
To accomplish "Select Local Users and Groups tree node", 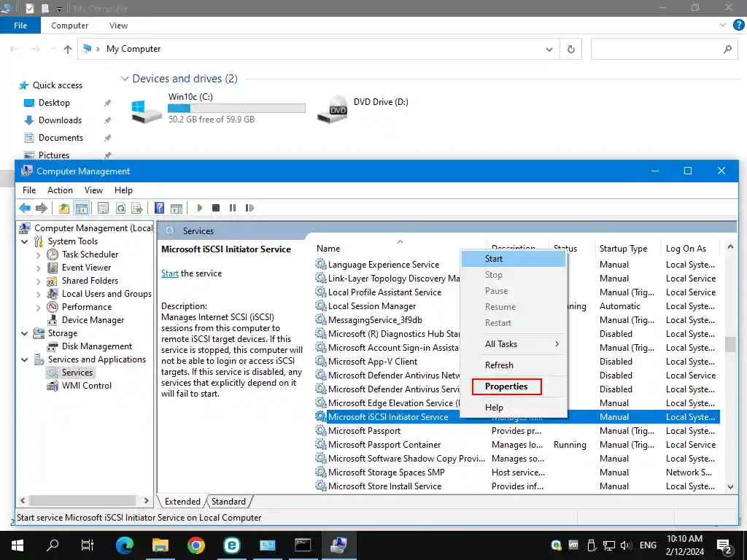I will (107, 294).
